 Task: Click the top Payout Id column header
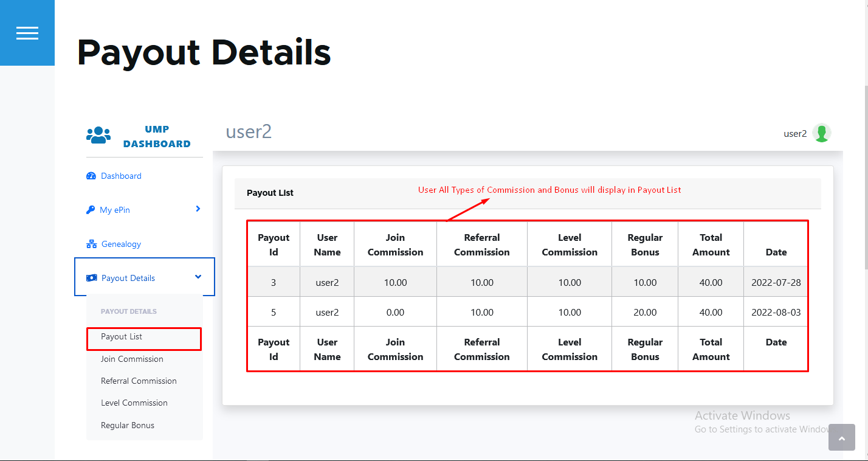274,244
